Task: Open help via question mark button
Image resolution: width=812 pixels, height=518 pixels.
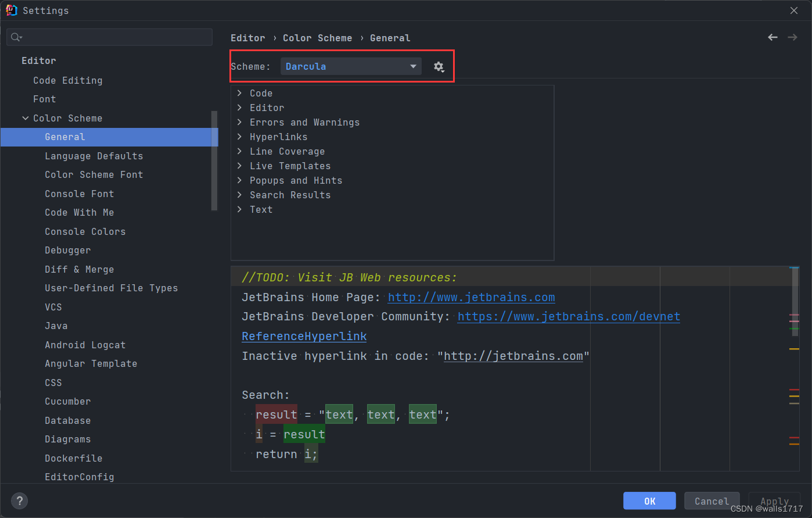Action: pyautogui.click(x=19, y=501)
